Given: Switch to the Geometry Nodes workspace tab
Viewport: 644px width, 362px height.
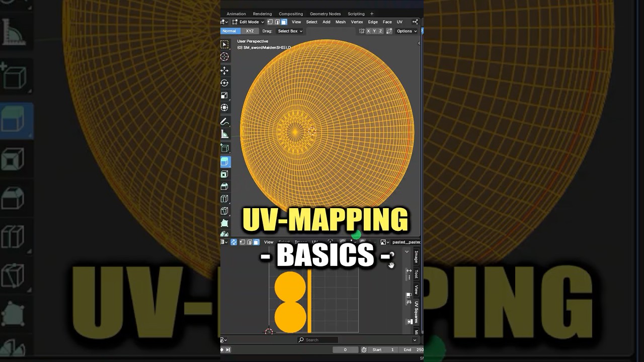Looking at the screenshot, I should tap(325, 14).
